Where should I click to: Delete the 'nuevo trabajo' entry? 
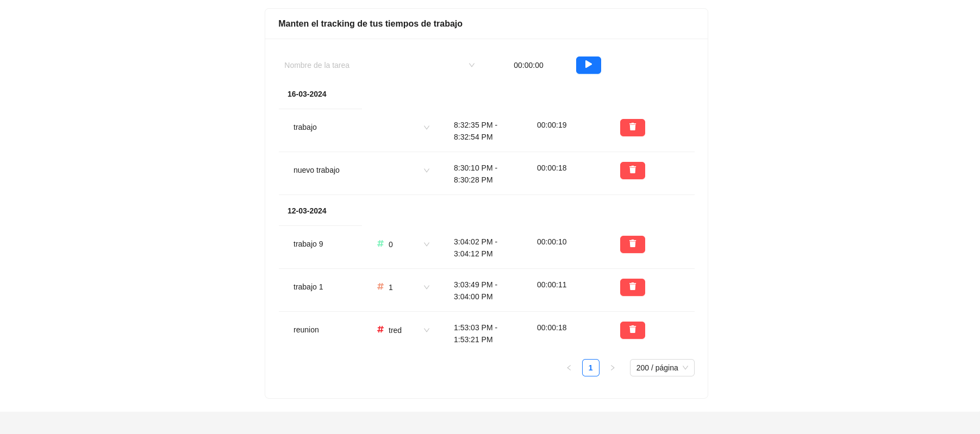[632, 171]
